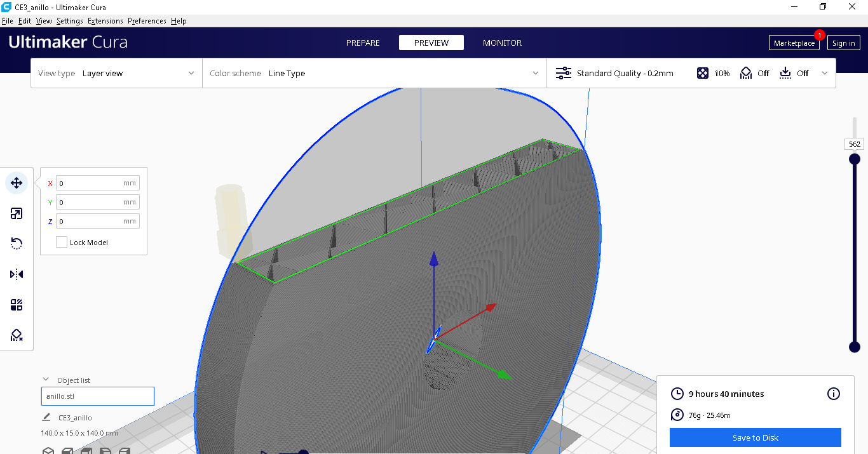Click the print settings sliders icon
Image resolution: width=868 pixels, height=454 pixels.
(564, 73)
